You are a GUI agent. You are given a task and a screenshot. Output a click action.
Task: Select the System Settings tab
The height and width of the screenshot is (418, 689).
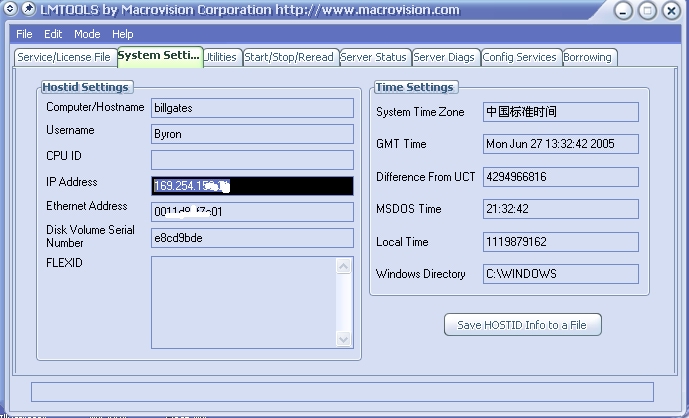(159, 56)
